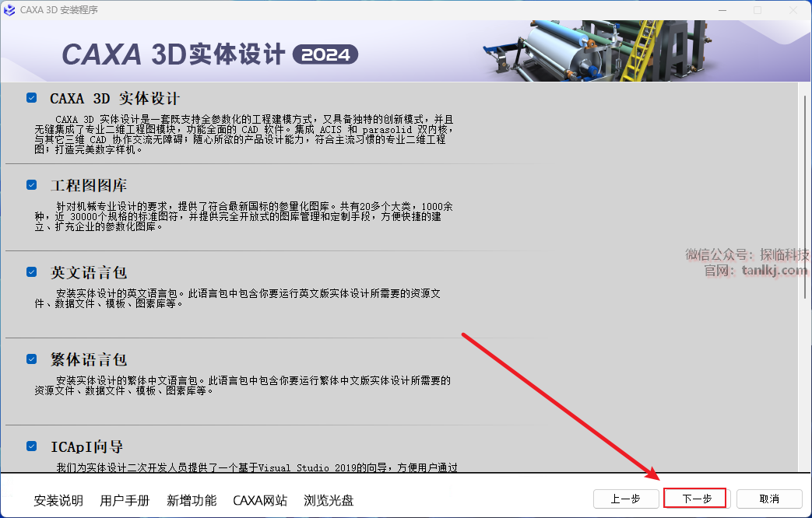Close the CAXA 3D installer window
The width and height of the screenshot is (812, 518).
click(793, 10)
